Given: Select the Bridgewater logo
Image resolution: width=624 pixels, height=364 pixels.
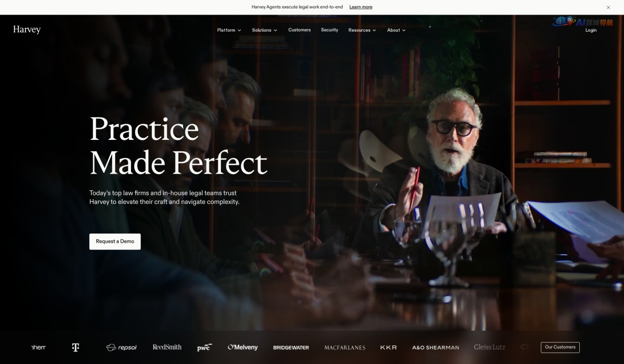Looking at the screenshot, I should click(291, 347).
